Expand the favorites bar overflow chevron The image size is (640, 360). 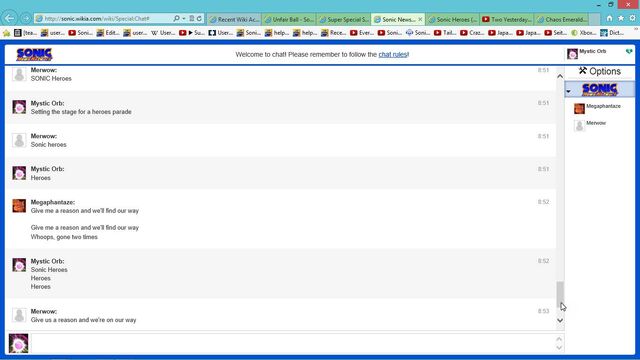636,30
